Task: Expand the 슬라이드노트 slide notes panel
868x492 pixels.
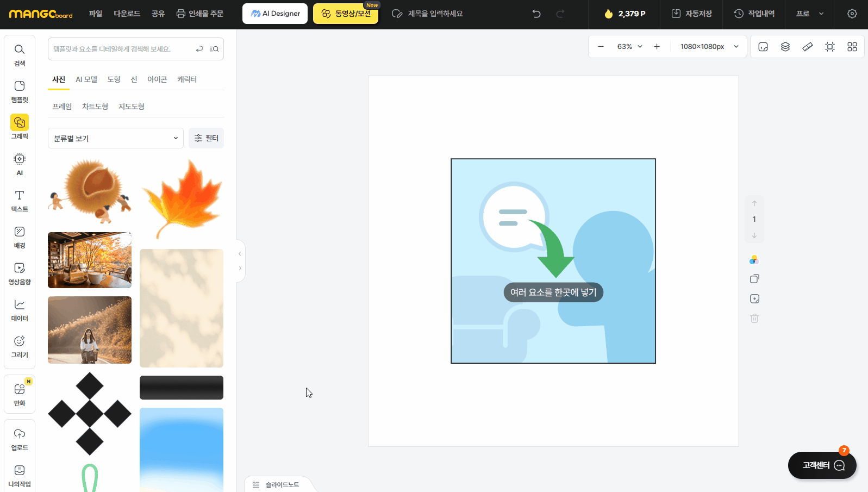Action: point(276,484)
